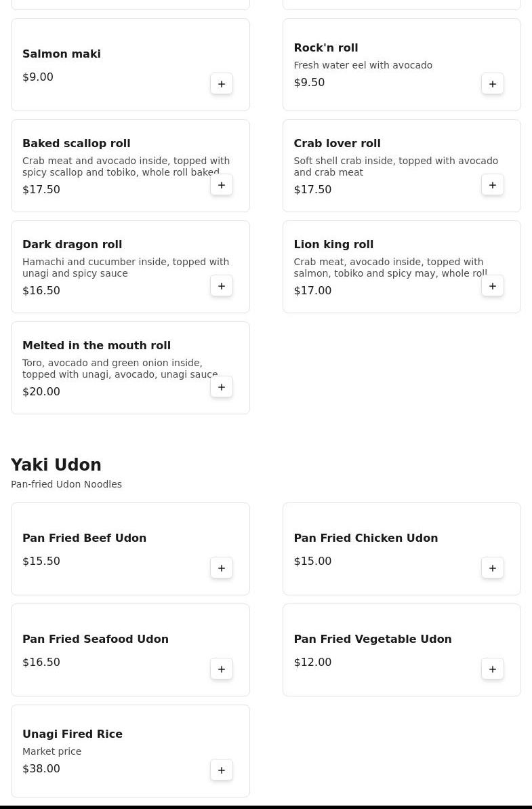This screenshot has width=532, height=809.
Task: Add Pan Fried Chicken Udon to cart
Action: click(493, 568)
